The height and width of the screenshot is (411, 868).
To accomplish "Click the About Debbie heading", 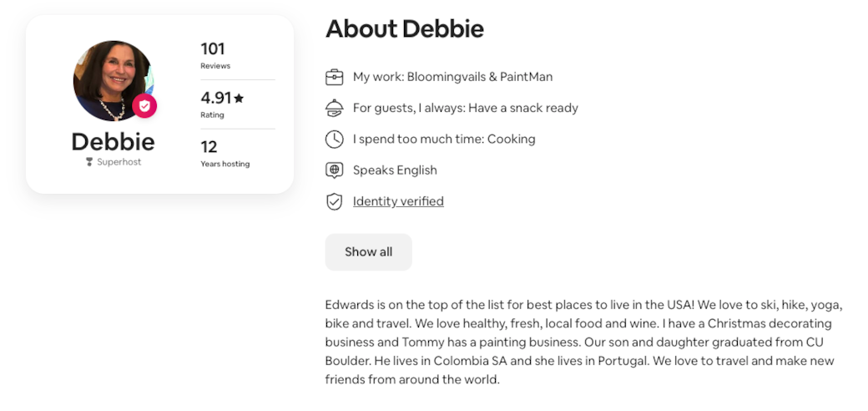I will click(405, 29).
